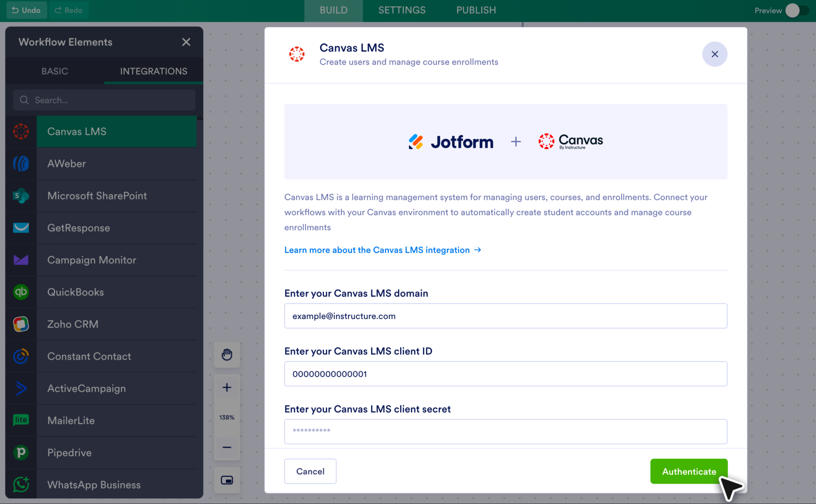
Task: Select the hand pan tool
Action: click(227, 355)
